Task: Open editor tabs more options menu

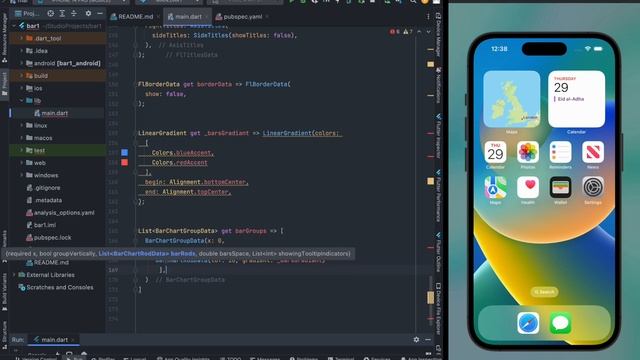Action: (x=428, y=17)
